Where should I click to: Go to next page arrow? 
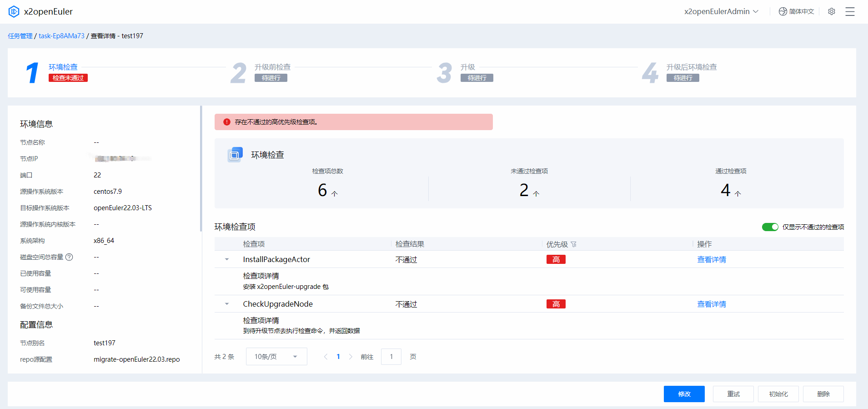point(351,357)
